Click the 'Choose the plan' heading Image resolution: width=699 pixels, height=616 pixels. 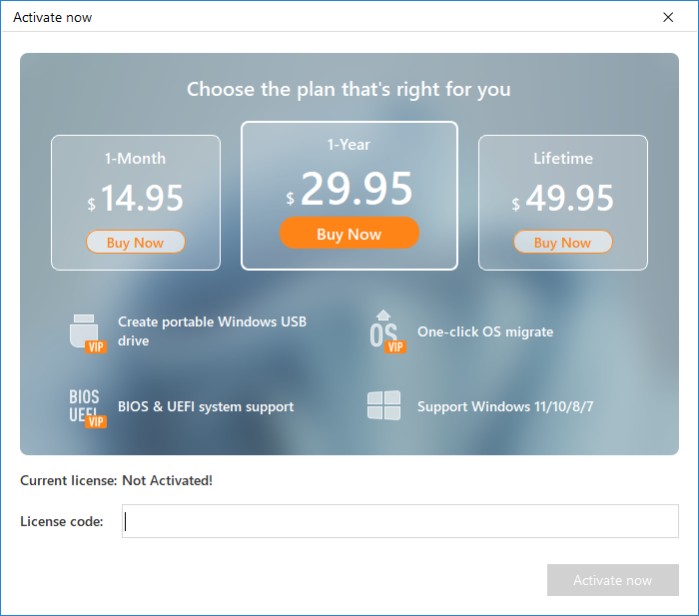[x=349, y=89]
